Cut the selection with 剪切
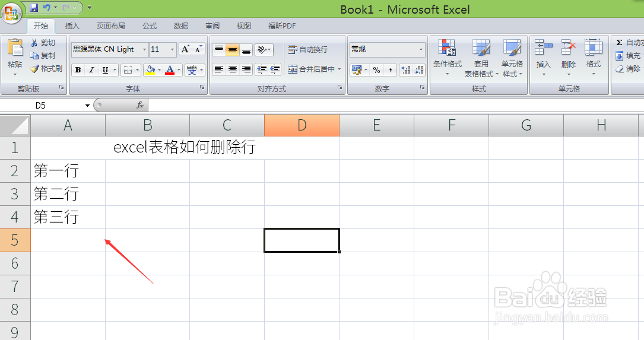 43,43
